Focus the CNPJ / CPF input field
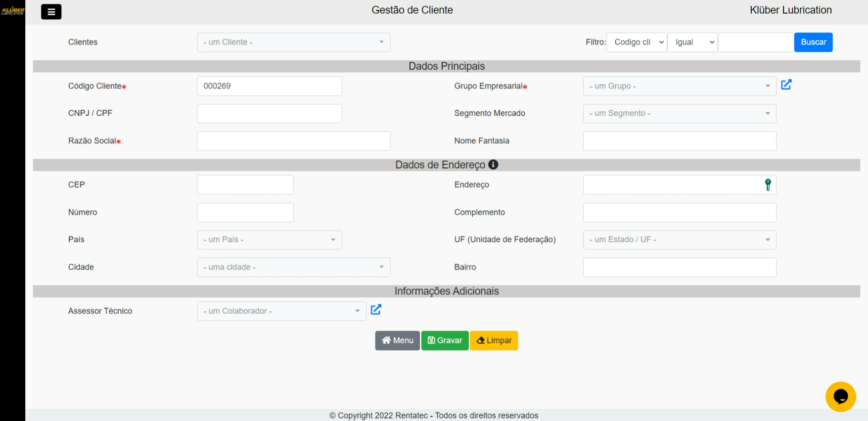868x421 pixels. coord(269,114)
